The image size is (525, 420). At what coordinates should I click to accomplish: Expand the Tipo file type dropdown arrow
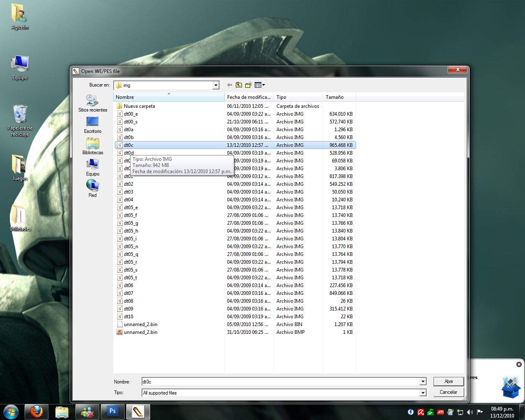(x=423, y=393)
